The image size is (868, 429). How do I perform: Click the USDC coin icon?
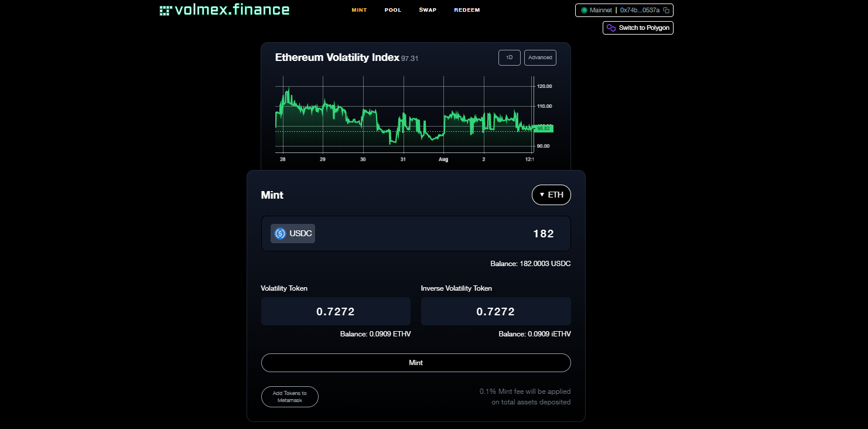point(280,233)
